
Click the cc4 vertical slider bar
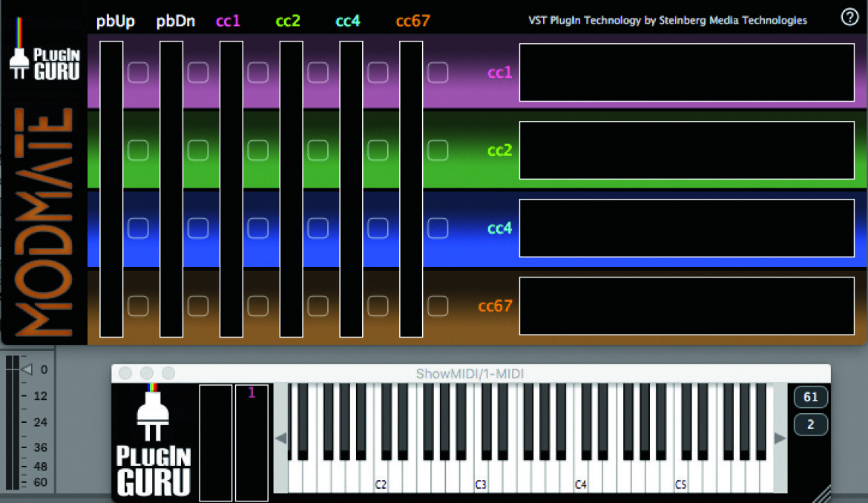[351, 189]
